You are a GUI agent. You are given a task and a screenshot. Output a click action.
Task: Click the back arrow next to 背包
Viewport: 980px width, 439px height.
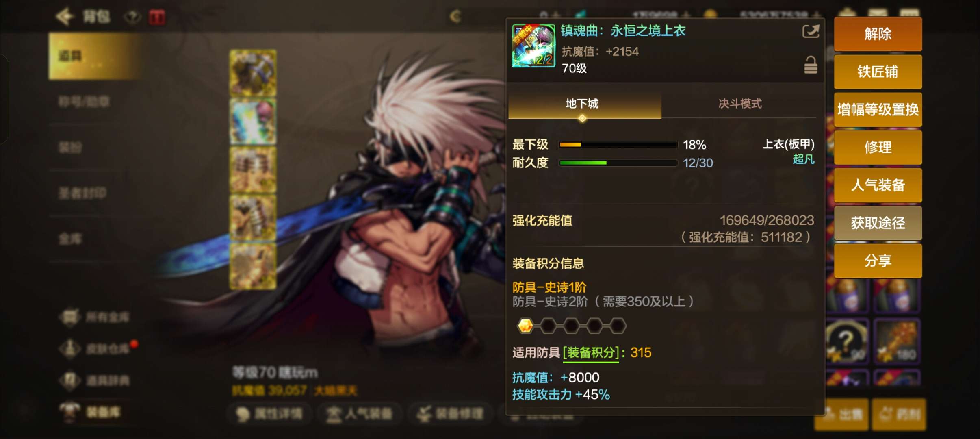65,17
